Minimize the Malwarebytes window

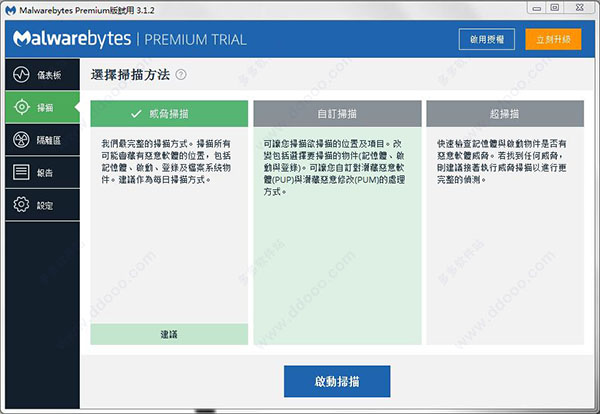coord(537,8)
